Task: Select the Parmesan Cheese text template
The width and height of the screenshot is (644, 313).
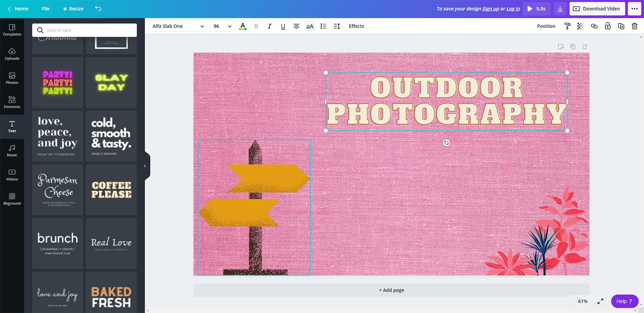Action: tap(58, 190)
